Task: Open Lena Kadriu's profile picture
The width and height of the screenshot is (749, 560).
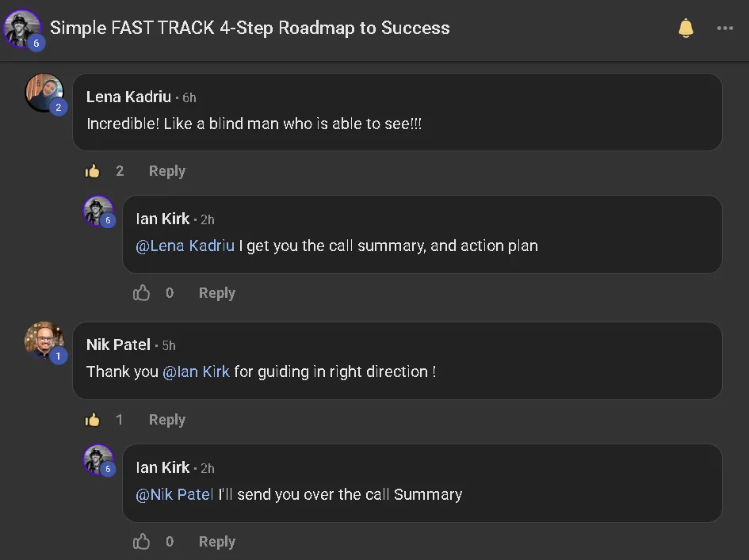Action: click(44, 93)
